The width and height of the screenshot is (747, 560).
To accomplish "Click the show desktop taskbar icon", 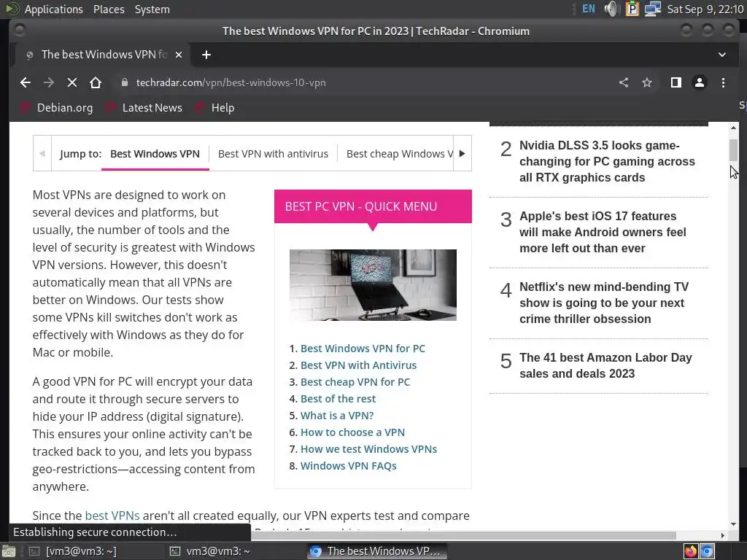I will [x=9, y=551].
